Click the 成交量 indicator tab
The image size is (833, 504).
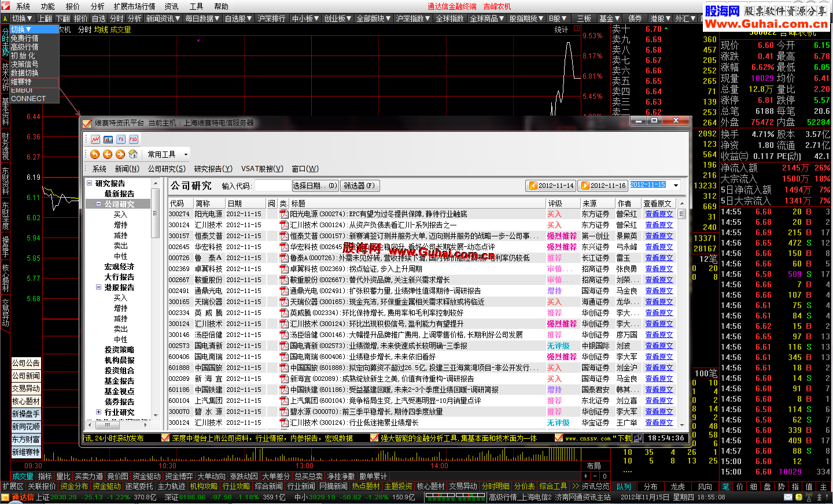tap(23, 476)
